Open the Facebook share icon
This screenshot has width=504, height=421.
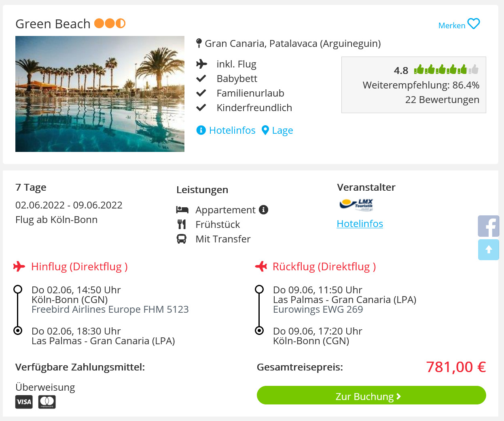pos(489,226)
